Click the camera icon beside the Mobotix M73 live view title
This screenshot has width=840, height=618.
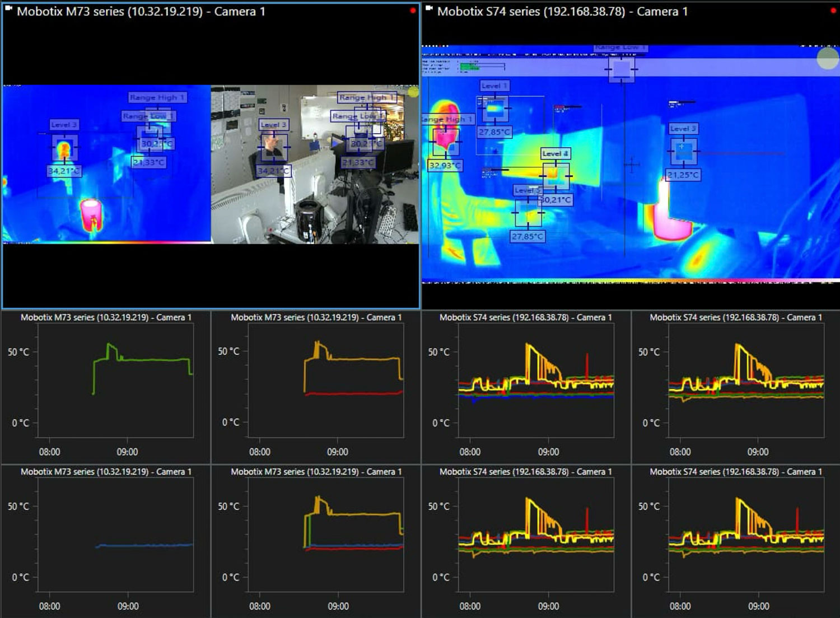tap(9, 9)
